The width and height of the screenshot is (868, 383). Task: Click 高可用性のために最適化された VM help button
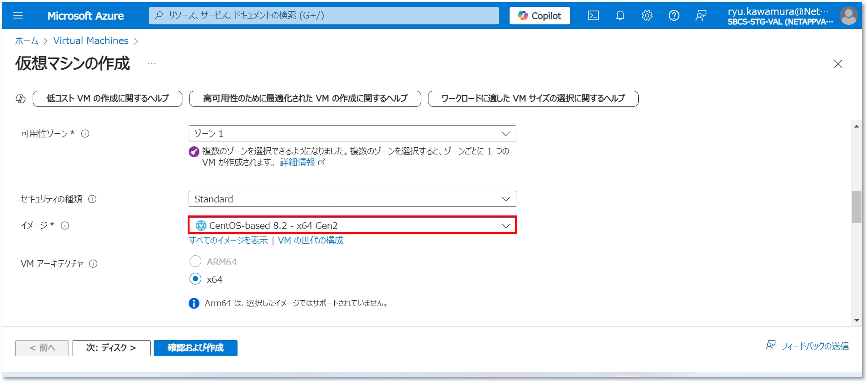click(305, 99)
